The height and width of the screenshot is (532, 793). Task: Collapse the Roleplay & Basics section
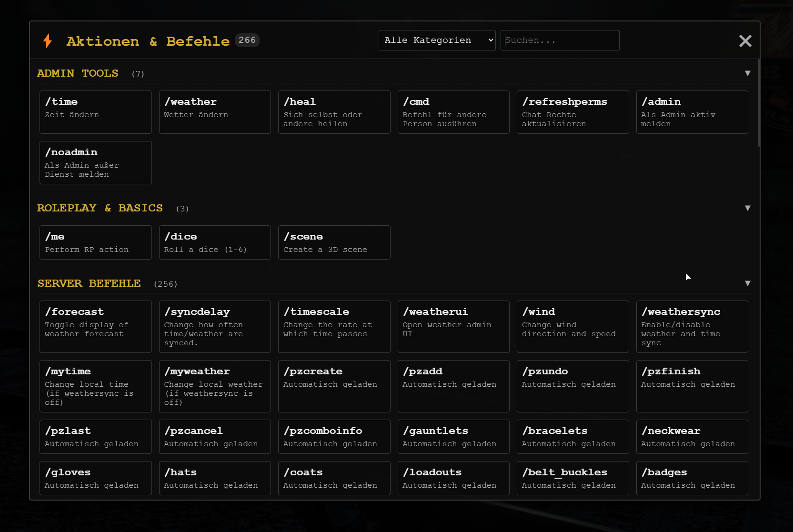[x=747, y=208]
